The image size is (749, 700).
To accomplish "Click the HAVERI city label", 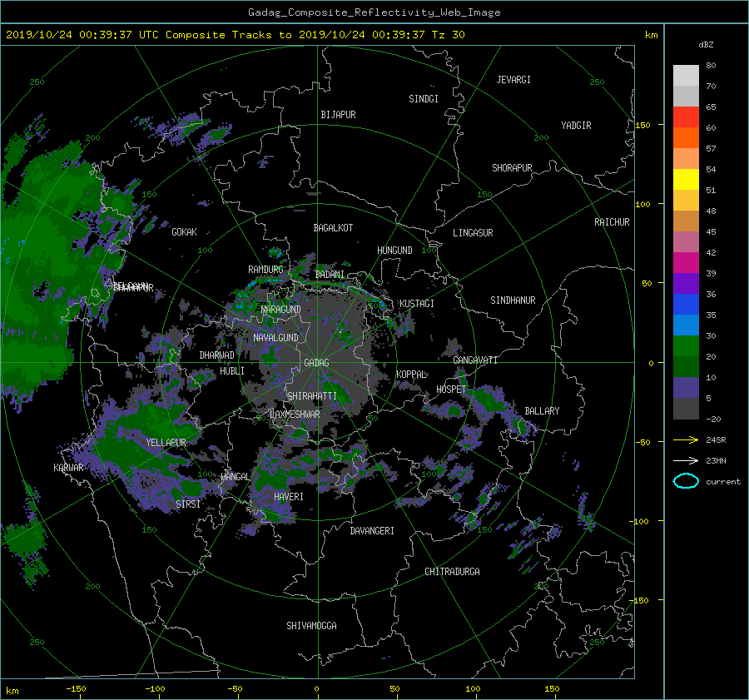I will tap(289, 496).
